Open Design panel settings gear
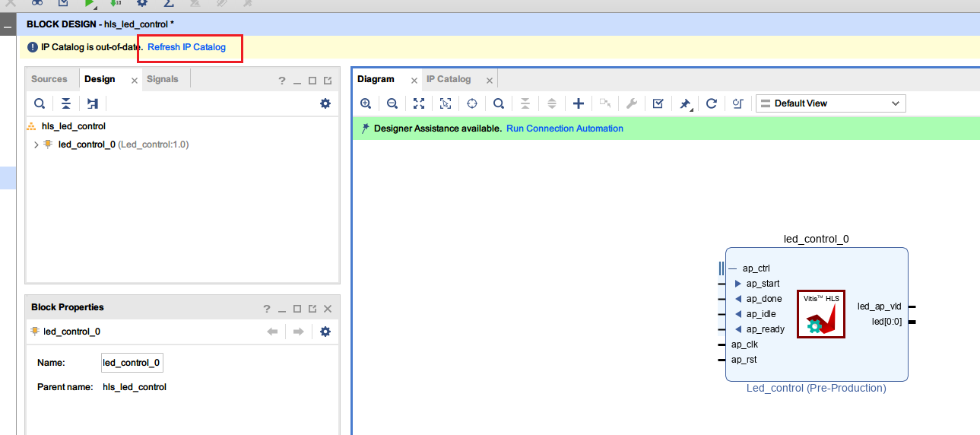Image resolution: width=980 pixels, height=435 pixels. [325, 103]
